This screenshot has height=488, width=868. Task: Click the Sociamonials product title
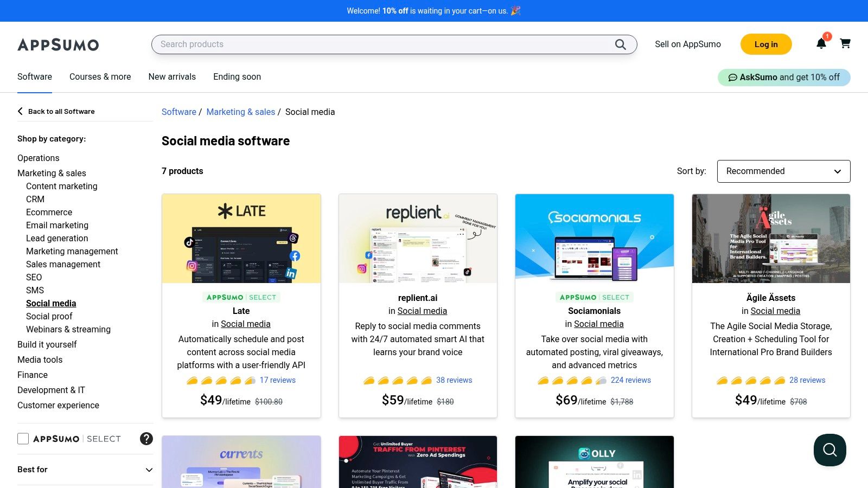coord(595,311)
